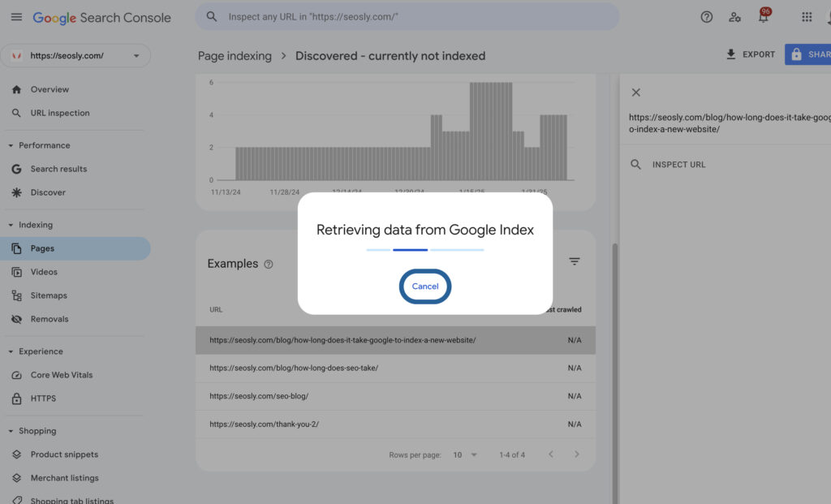
Task: Click the help question mark icon
Action: pos(706,16)
